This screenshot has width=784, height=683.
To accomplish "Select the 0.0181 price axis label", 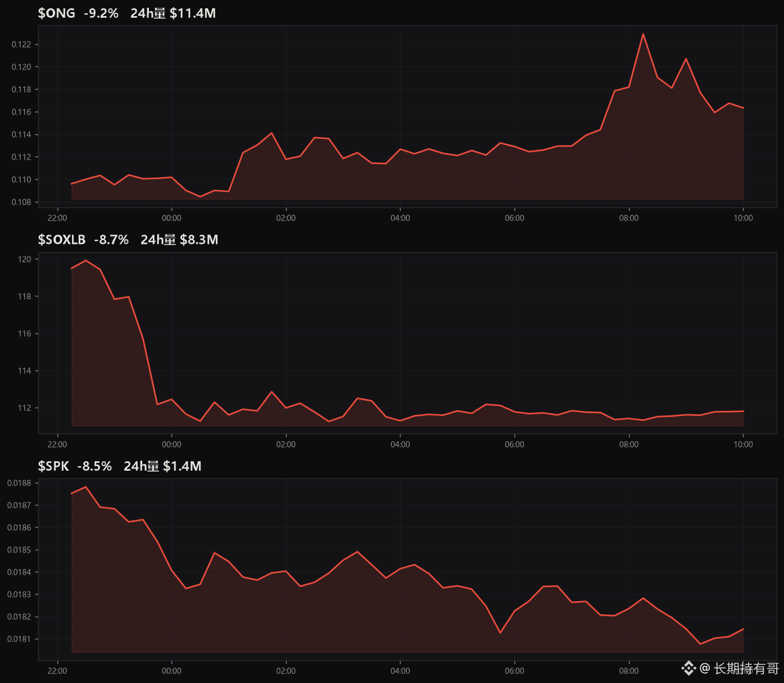I will pos(19,639).
